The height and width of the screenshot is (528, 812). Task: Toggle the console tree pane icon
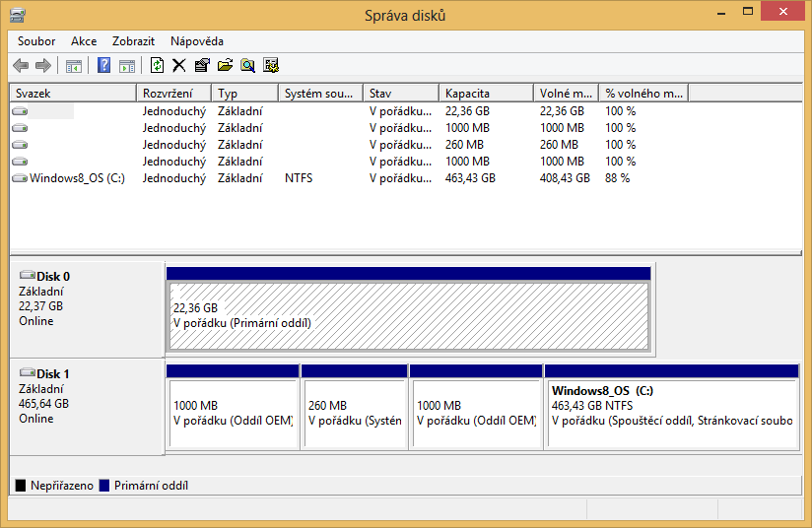tap(73, 66)
